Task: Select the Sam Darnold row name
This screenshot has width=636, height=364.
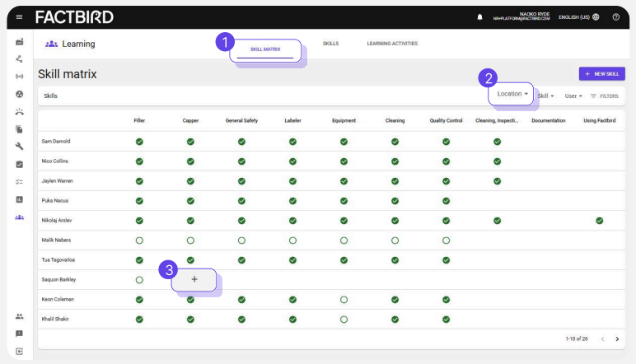Action: pyautogui.click(x=56, y=142)
